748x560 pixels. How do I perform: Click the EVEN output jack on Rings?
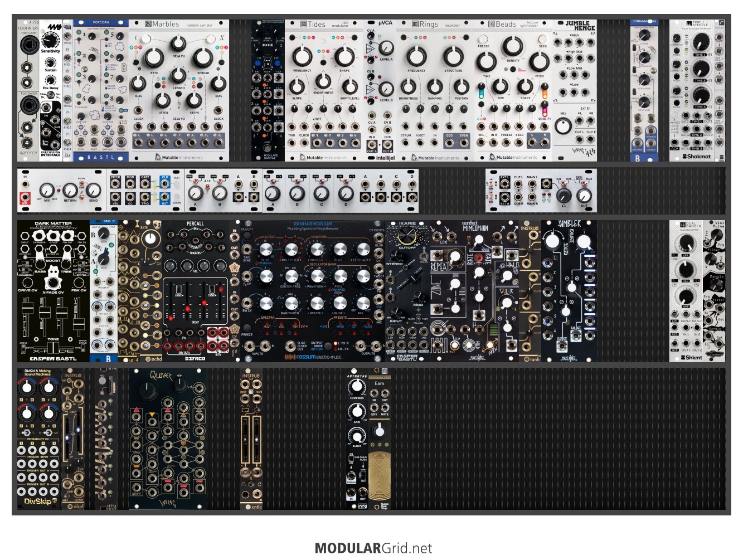tap(464, 143)
